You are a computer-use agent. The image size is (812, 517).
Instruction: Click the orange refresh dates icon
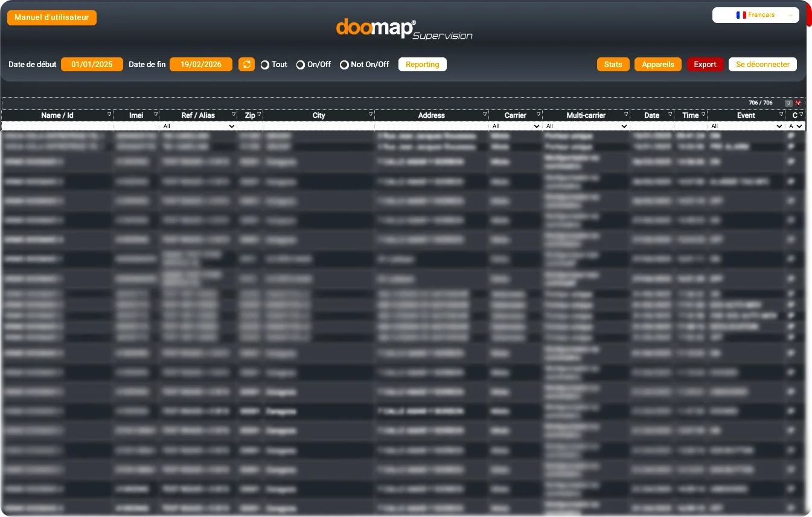(x=246, y=65)
